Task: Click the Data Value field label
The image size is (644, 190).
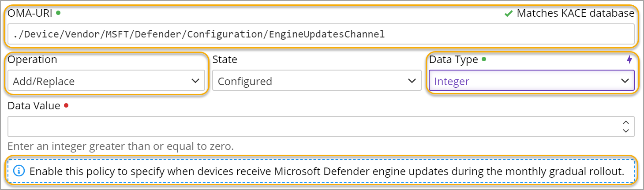Action: pyautogui.click(x=34, y=105)
